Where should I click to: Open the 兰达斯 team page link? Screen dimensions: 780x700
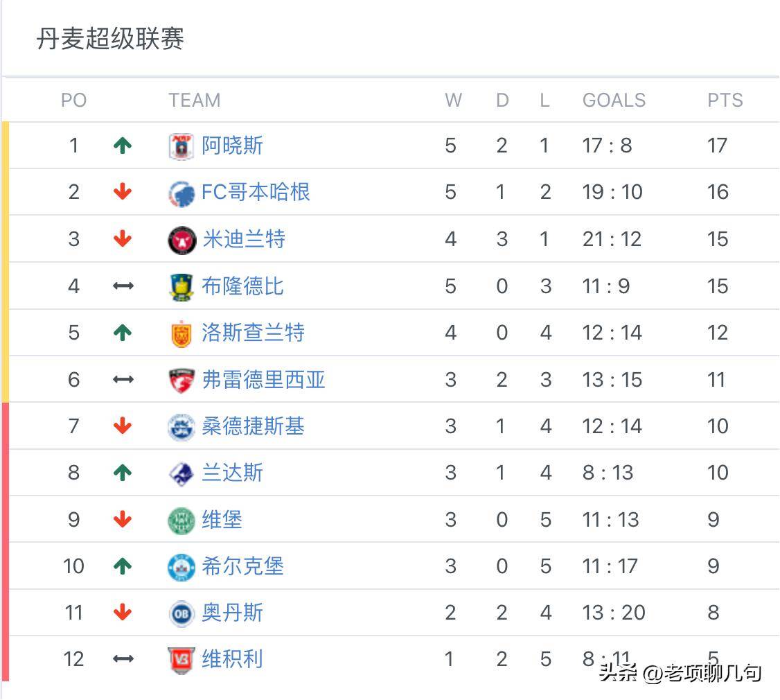231,472
